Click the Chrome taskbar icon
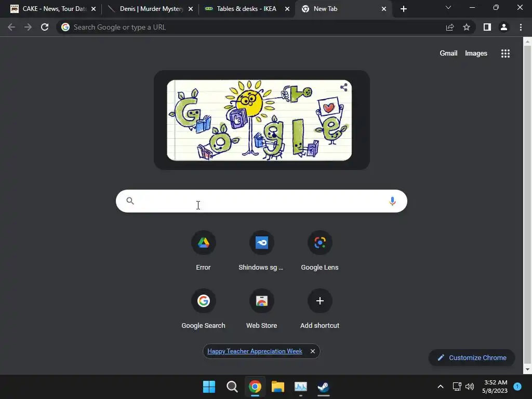 (x=255, y=387)
